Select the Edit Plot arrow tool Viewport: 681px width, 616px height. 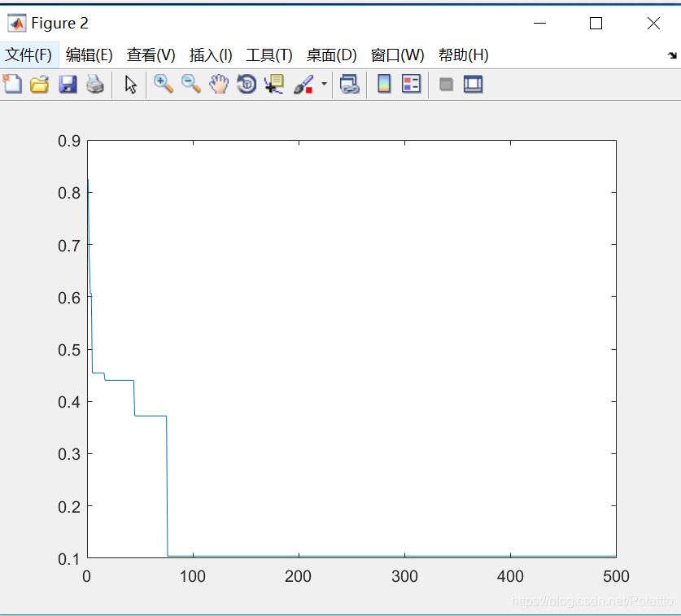[x=130, y=84]
